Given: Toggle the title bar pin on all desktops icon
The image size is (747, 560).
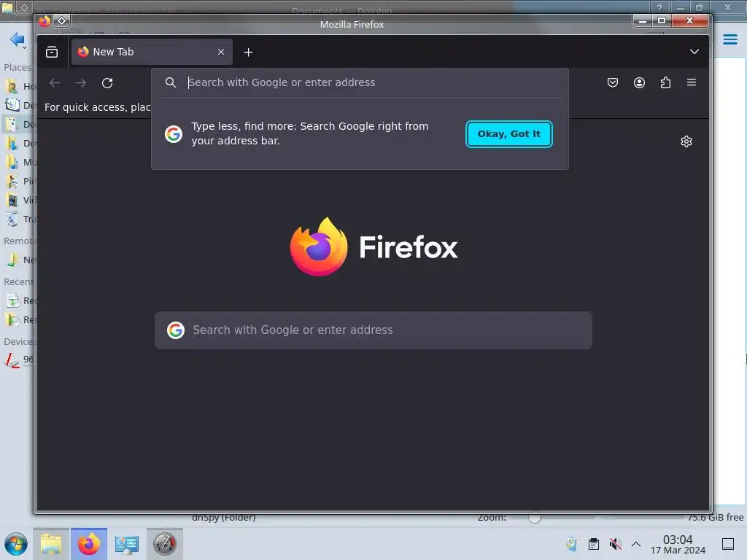Looking at the screenshot, I should 62,21.
